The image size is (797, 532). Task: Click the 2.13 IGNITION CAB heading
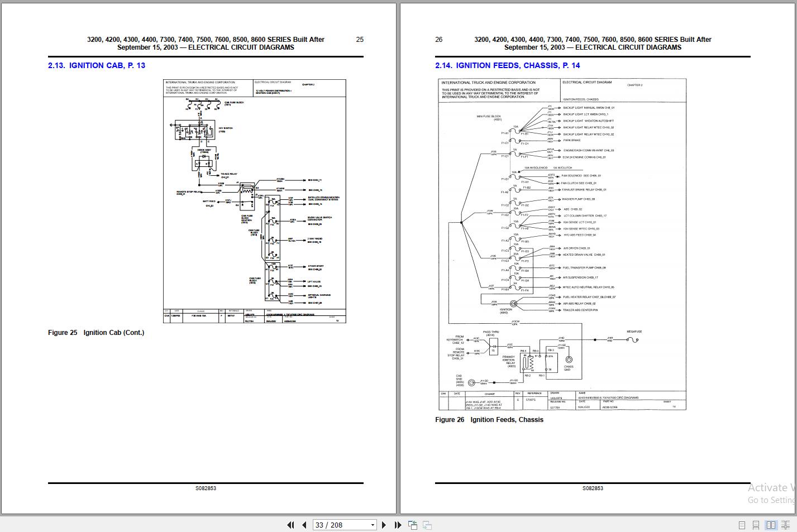(96, 65)
